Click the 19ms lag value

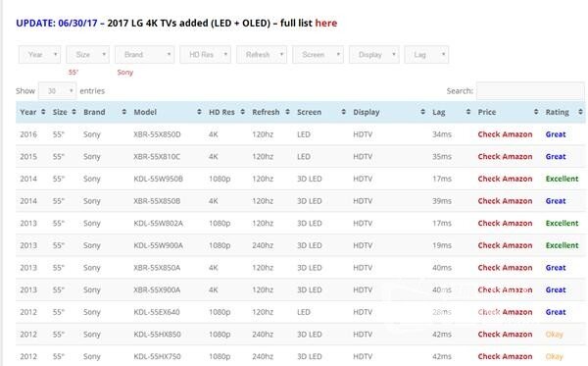click(x=442, y=245)
